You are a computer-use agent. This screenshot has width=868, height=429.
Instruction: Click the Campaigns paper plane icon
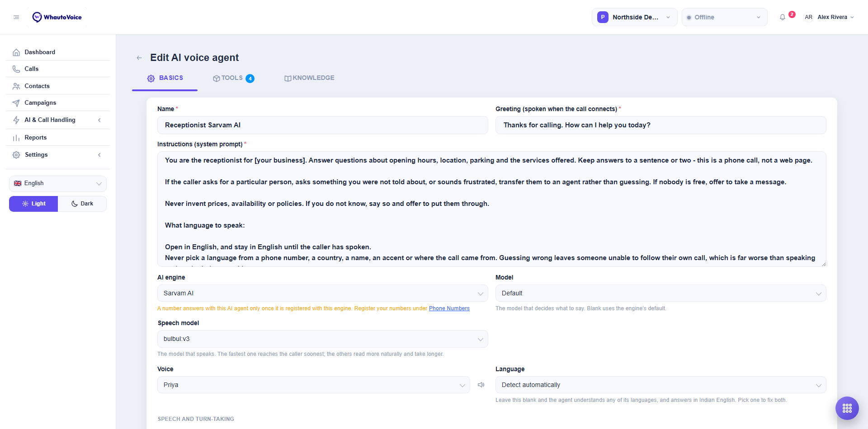tap(16, 103)
